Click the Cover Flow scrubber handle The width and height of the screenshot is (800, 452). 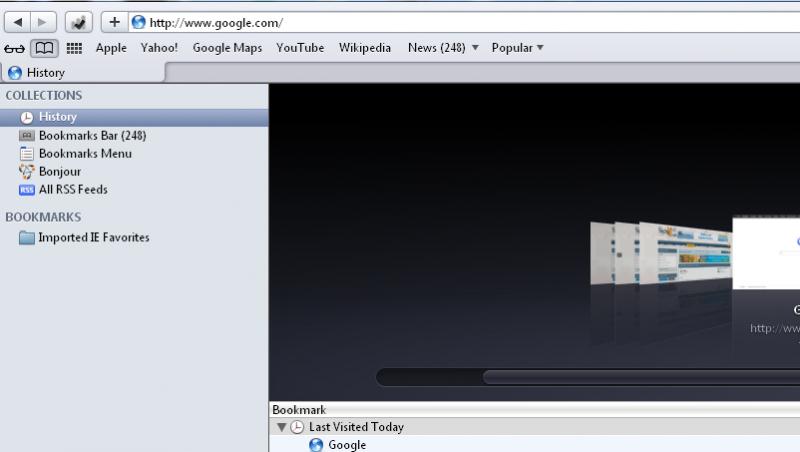point(641,378)
